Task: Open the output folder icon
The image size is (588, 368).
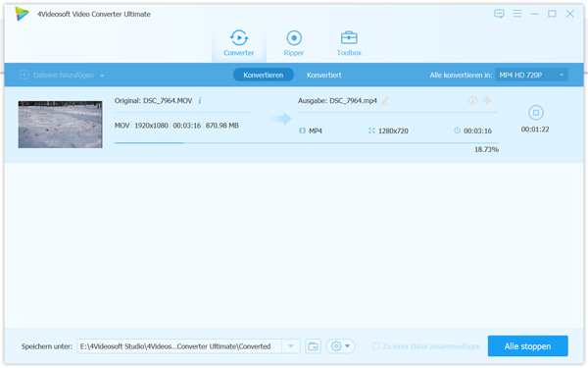Action: tap(313, 345)
